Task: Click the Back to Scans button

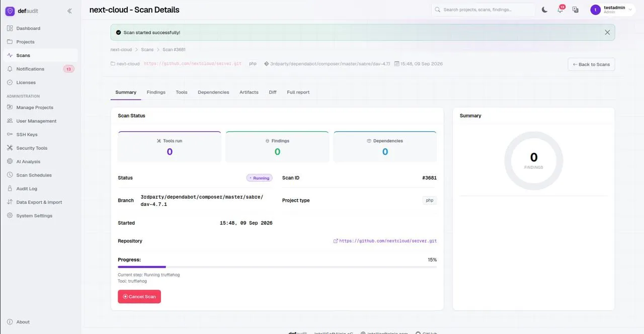Action: click(x=591, y=64)
